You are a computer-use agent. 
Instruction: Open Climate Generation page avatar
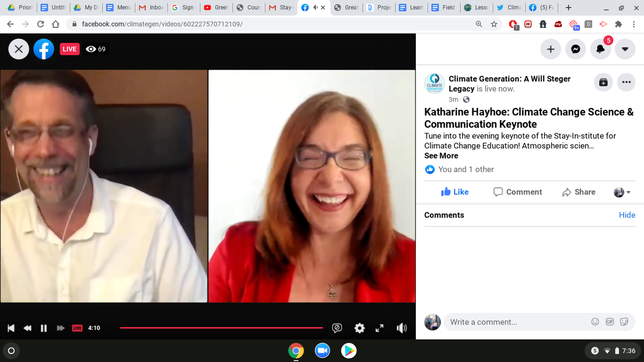pyautogui.click(x=434, y=84)
